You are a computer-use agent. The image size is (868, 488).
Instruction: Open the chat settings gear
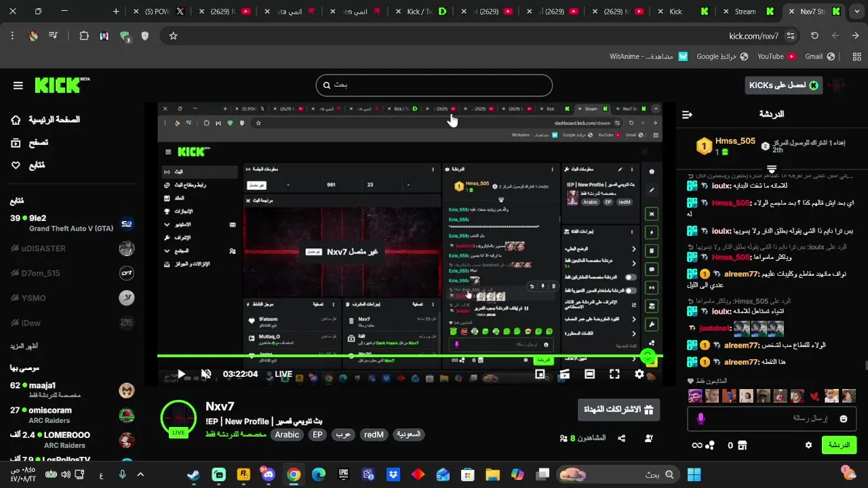click(x=808, y=445)
